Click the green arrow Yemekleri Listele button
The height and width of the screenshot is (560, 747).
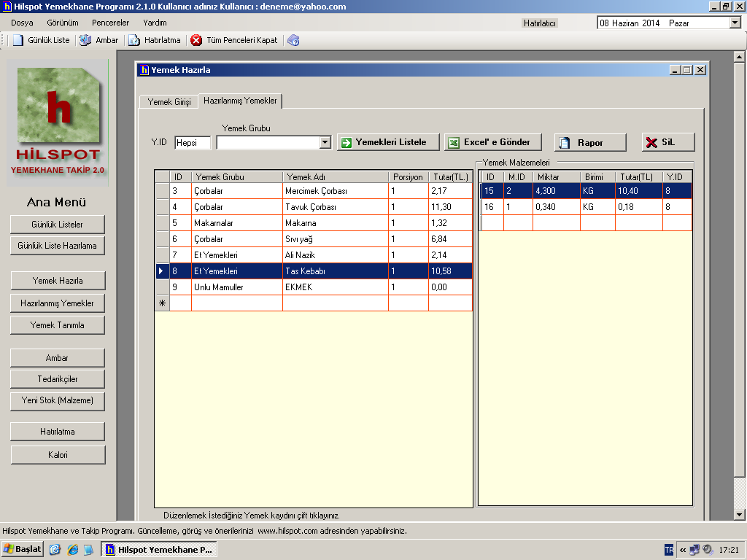tap(388, 142)
